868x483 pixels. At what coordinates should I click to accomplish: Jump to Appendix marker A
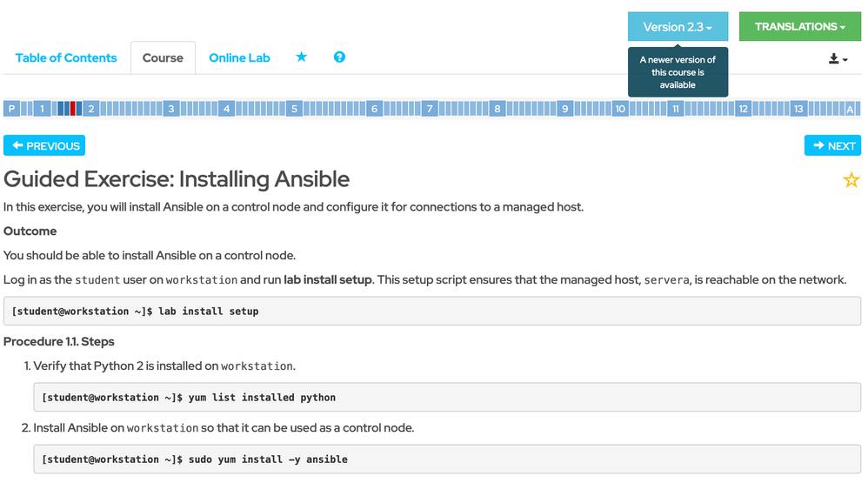(851, 109)
